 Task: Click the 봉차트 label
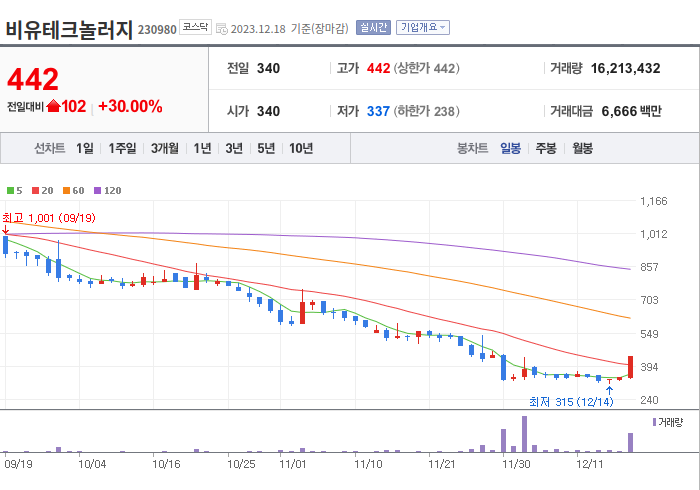click(472, 148)
